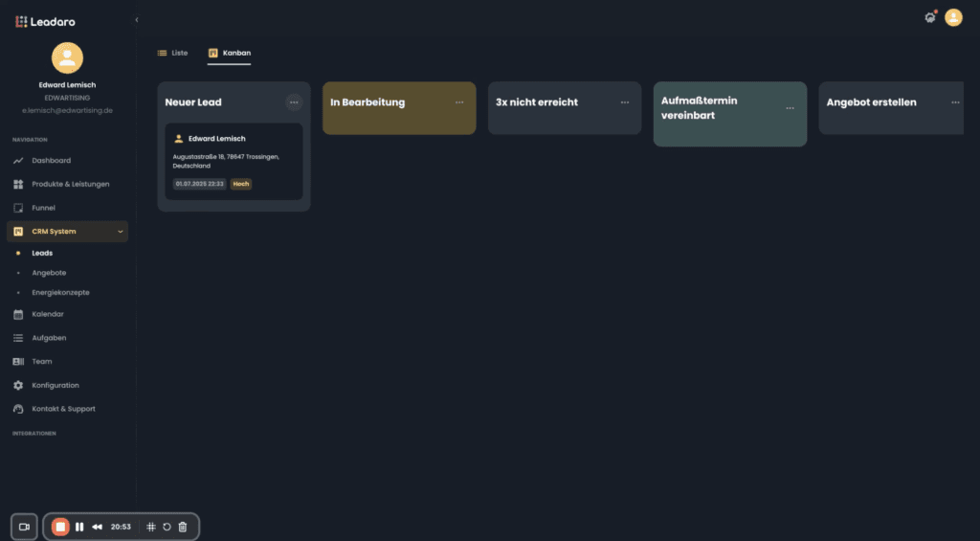
Task: Open the user avatar menu in the top right
Action: pos(953,17)
